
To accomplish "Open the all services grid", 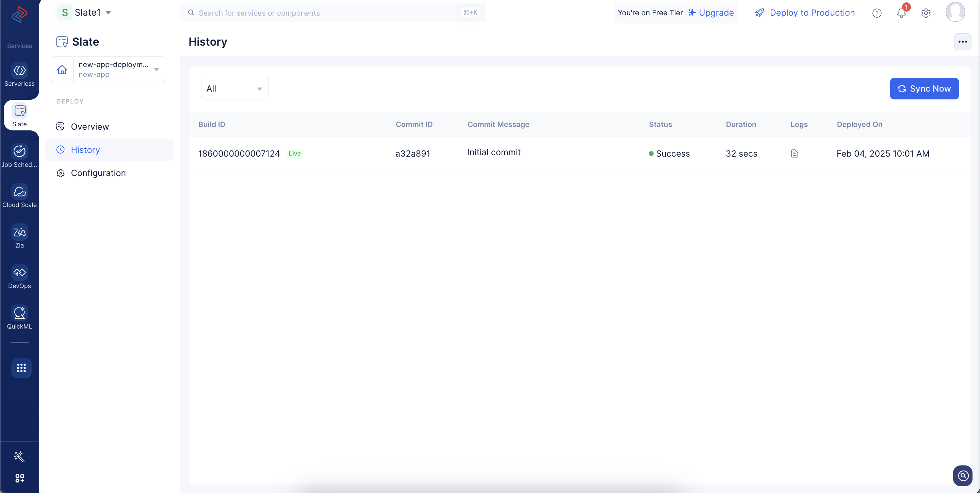I will pyautogui.click(x=21, y=368).
